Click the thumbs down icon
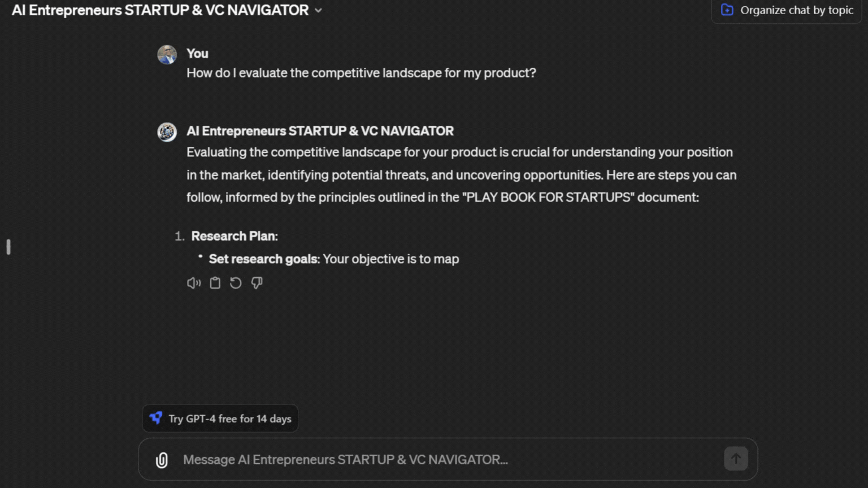Viewport: 868px width, 488px height. coord(257,283)
